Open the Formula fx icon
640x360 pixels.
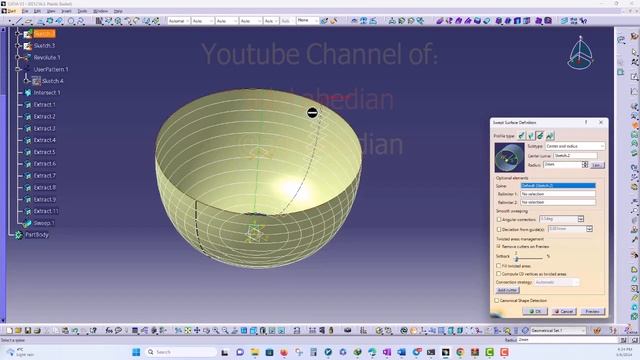[x=109, y=331]
